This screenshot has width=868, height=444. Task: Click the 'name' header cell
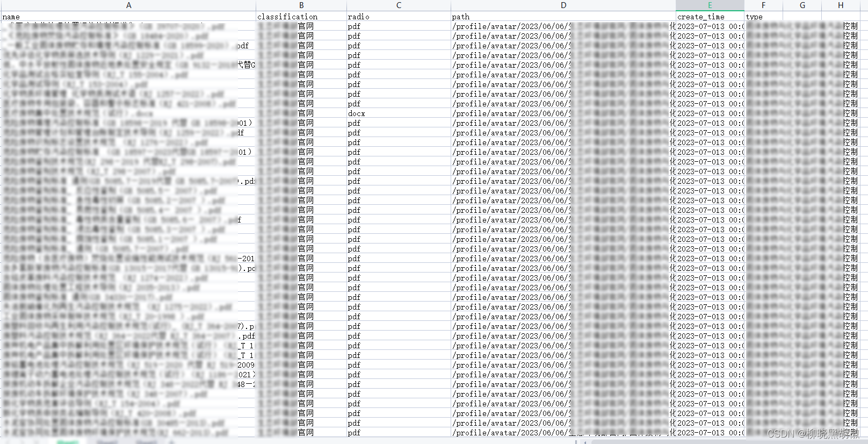pos(128,17)
